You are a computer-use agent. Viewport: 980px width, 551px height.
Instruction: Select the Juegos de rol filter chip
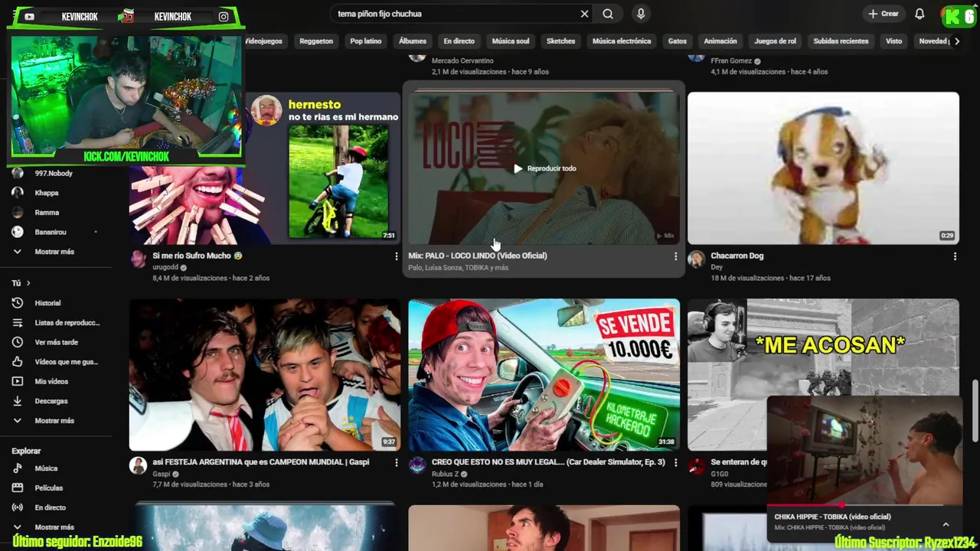click(x=776, y=41)
